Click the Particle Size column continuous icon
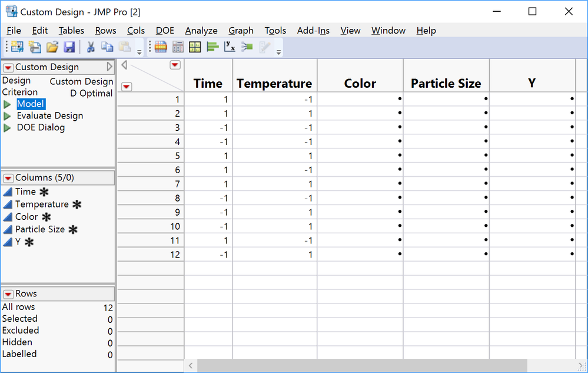588x373 pixels. pyautogui.click(x=8, y=229)
